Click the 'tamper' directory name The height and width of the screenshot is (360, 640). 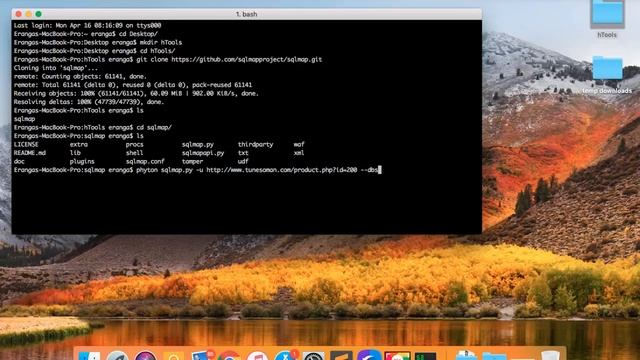point(192,162)
